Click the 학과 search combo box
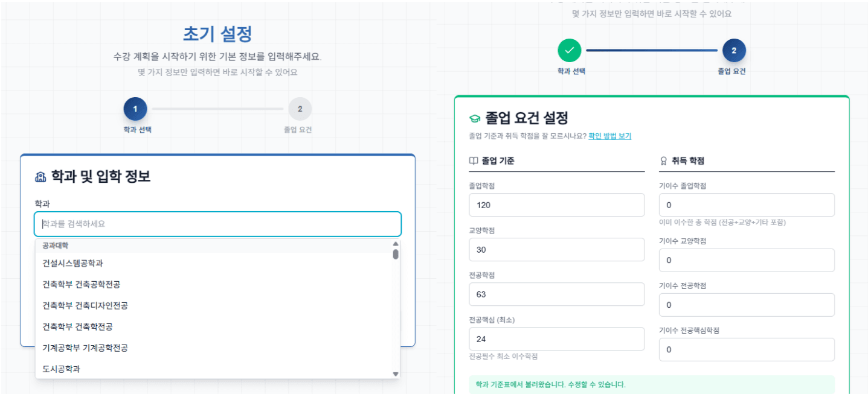The image size is (868, 397). click(217, 224)
